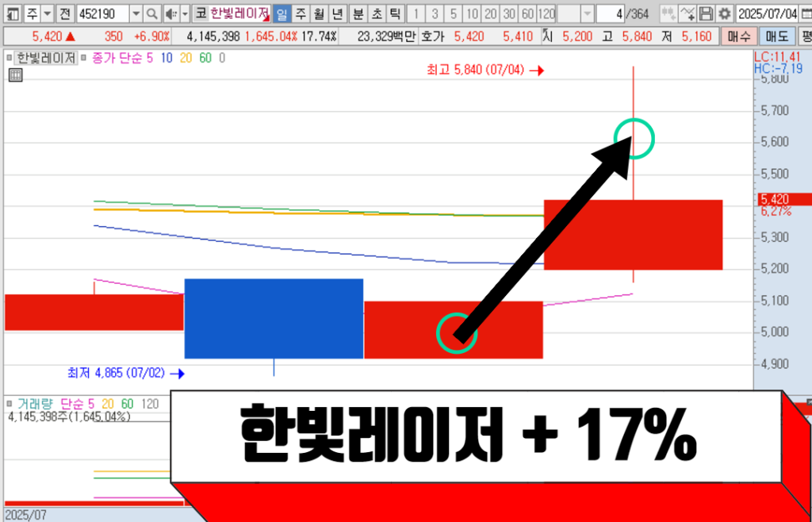Click the speaker sound alert icon
812x522 pixels.
[x=170, y=13]
